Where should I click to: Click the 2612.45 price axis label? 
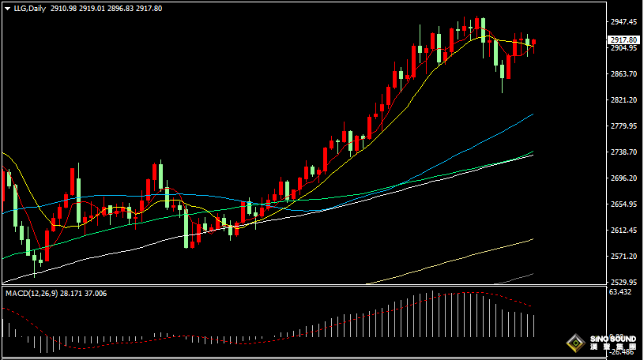623,231
